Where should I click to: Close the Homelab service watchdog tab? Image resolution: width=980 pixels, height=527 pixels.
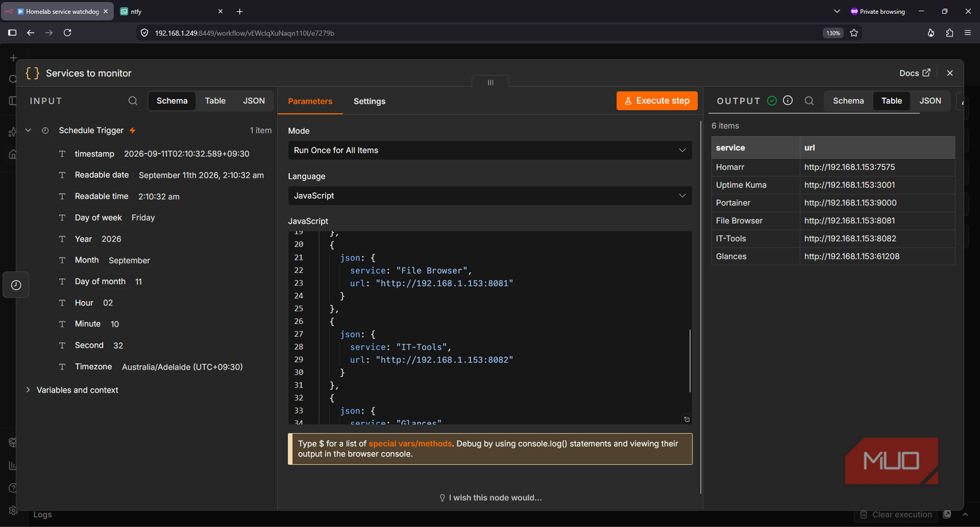pyautogui.click(x=106, y=11)
